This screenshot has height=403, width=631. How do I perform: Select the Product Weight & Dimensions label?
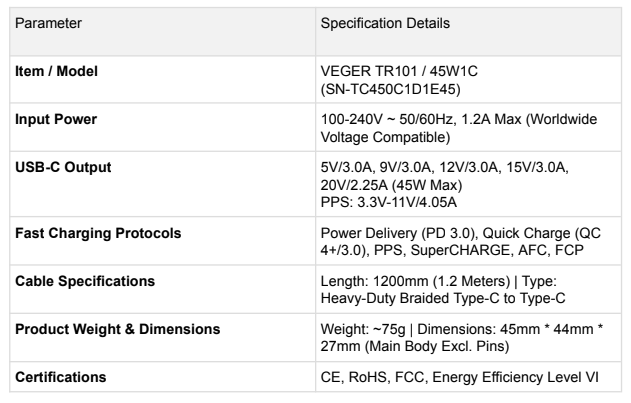118,329
